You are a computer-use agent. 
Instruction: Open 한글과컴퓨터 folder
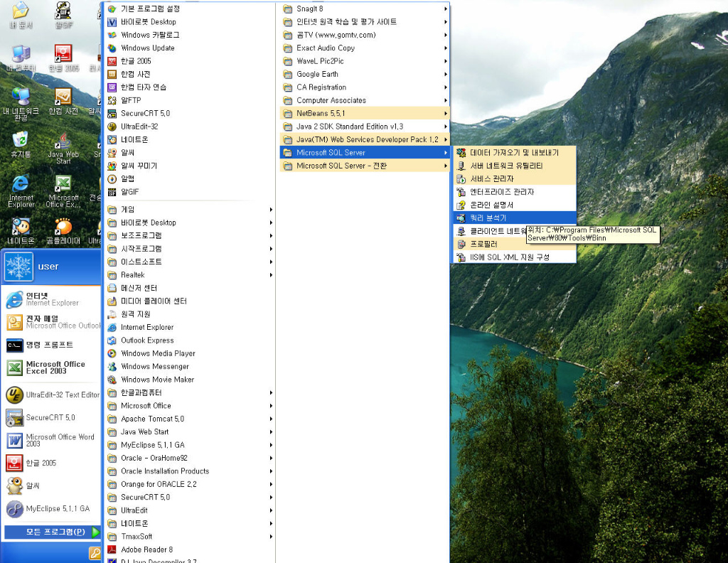pyautogui.click(x=189, y=392)
